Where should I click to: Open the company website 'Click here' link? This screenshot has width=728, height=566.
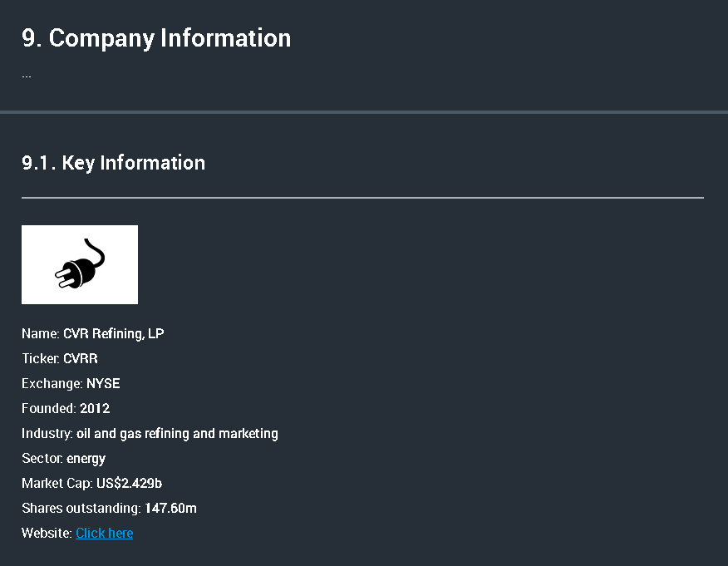click(104, 533)
